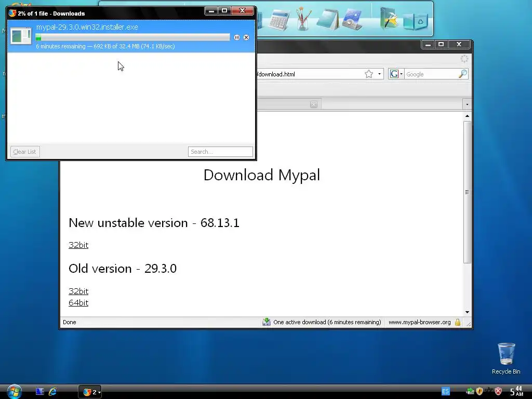Click the mypal installer file icon in Downloads

[x=21, y=36]
